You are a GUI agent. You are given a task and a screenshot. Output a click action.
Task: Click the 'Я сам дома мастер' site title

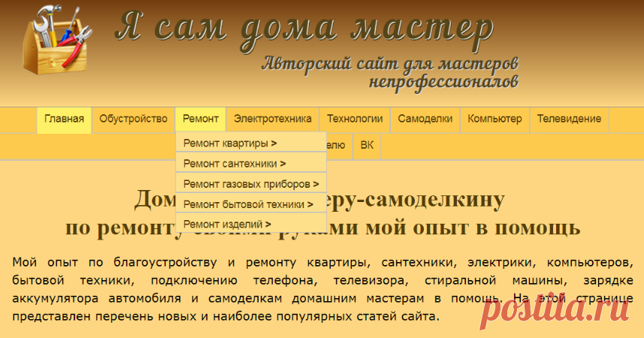tap(304, 29)
